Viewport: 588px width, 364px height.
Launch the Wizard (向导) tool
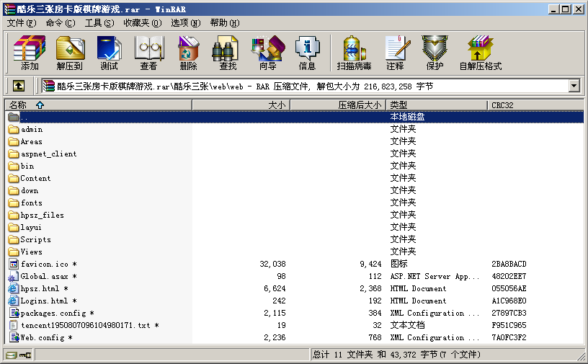pyautogui.click(x=267, y=53)
